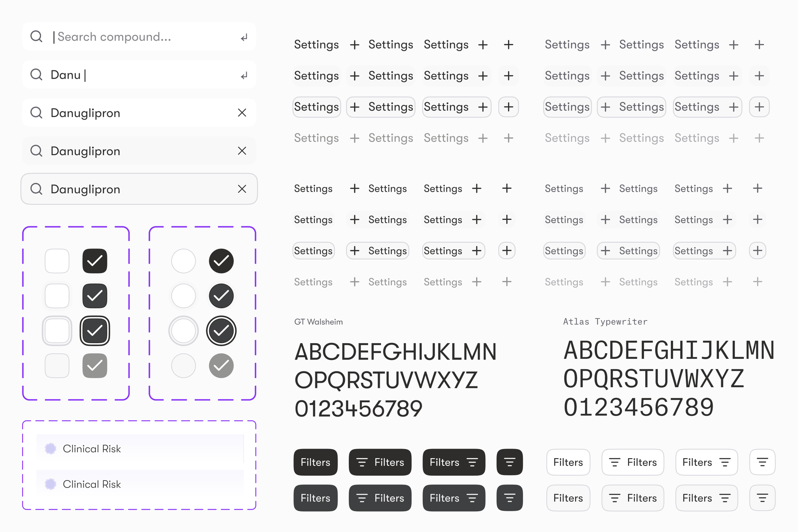Screen dimensions: 798x532
Task: Click the upper dark icon-only filter button
Action: click(510, 462)
